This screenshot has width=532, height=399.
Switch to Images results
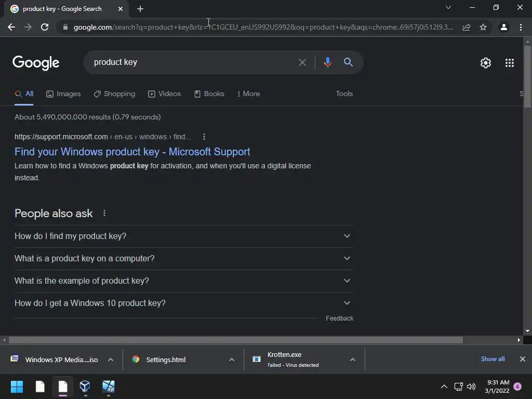(63, 94)
